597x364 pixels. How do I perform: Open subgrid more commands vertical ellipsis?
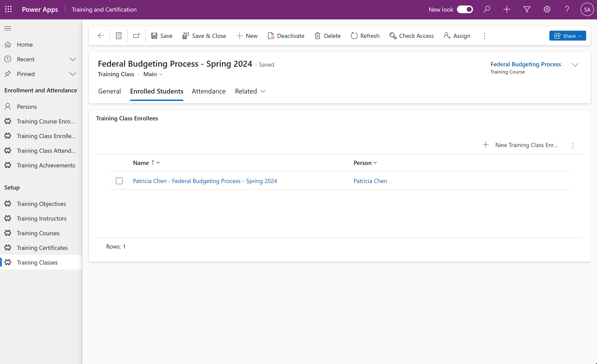click(x=573, y=145)
